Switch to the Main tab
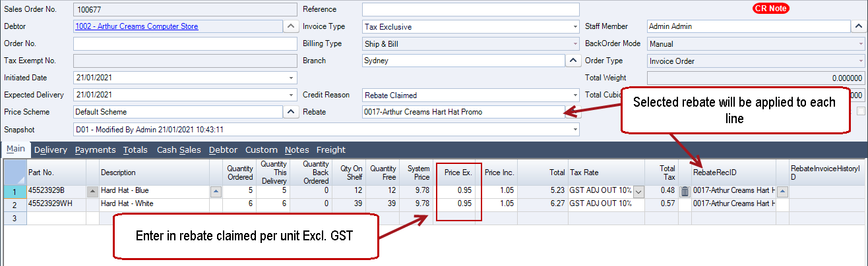Image resolution: width=868 pixels, height=266 pixels. (16, 149)
